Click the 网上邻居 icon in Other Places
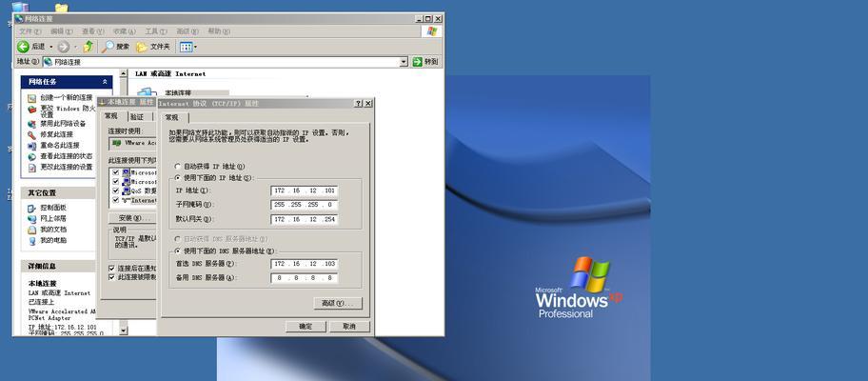The image size is (868, 381). (x=32, y=219)
